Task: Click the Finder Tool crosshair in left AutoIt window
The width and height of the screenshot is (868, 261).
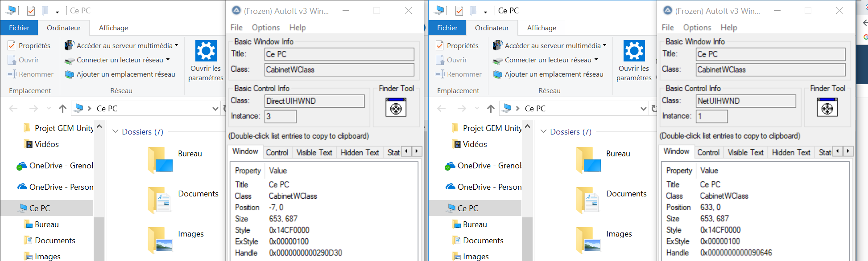Action: click(396, 107)
